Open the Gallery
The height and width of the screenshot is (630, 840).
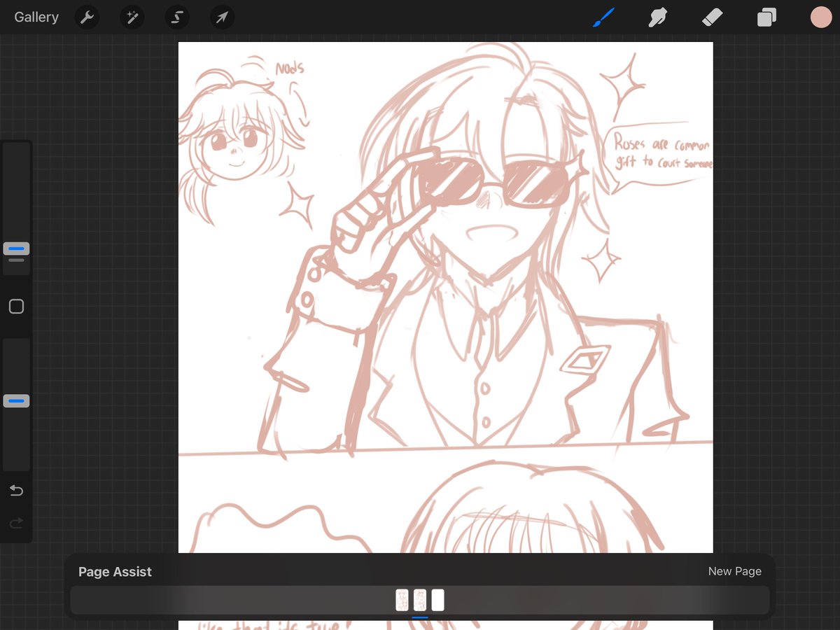(36, 17)
